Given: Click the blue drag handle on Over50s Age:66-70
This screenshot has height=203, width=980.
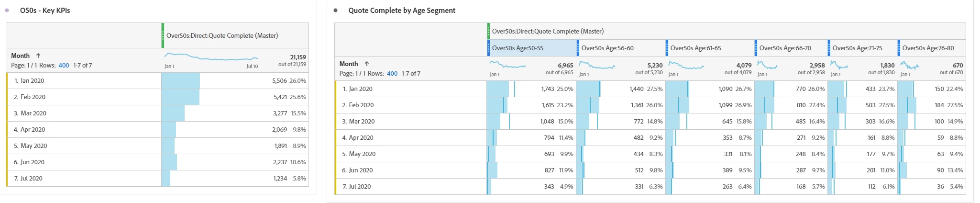Looking at the screenshot, I should [756, 48].
